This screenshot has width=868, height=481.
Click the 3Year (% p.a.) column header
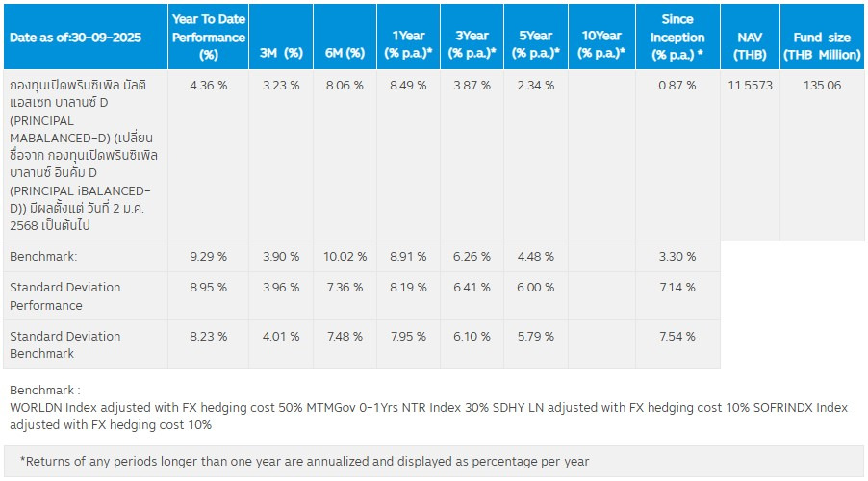(x=472, y=44)
